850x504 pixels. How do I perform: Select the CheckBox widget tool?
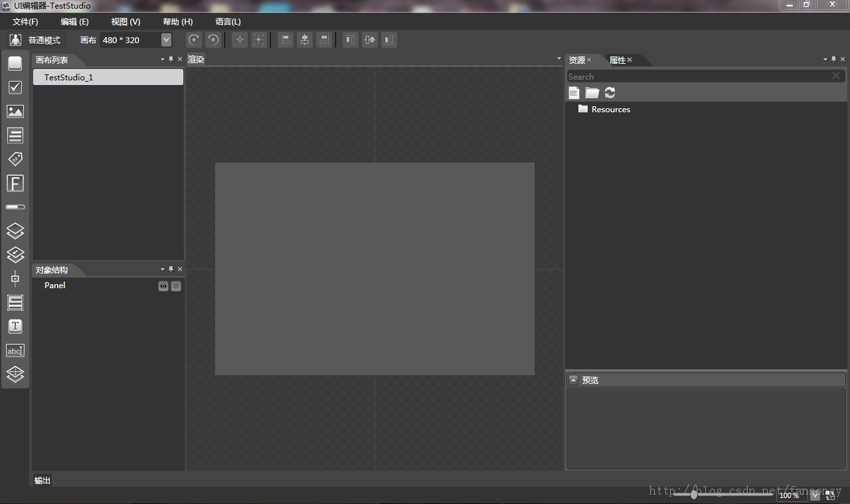15,87
